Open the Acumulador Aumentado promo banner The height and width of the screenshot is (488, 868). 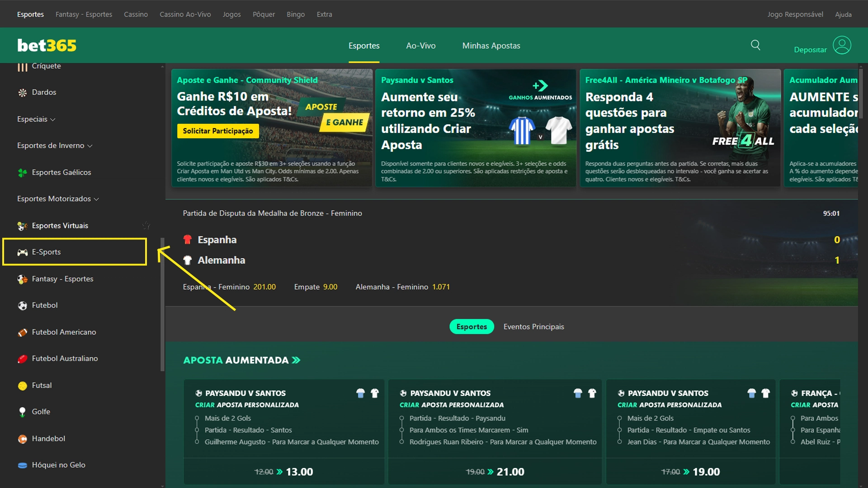[821, 128]
